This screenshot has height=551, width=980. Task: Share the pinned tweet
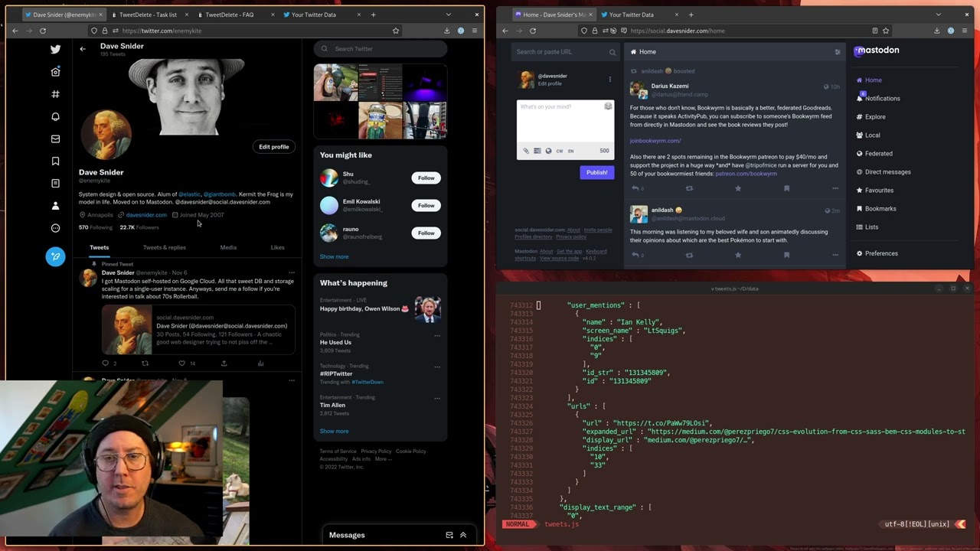pos(224,363)
